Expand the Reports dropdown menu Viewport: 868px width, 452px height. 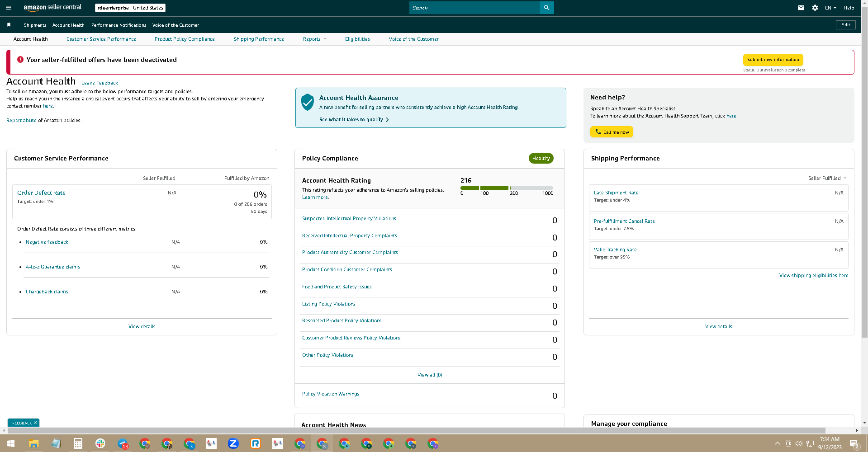[x=315, y=39]
